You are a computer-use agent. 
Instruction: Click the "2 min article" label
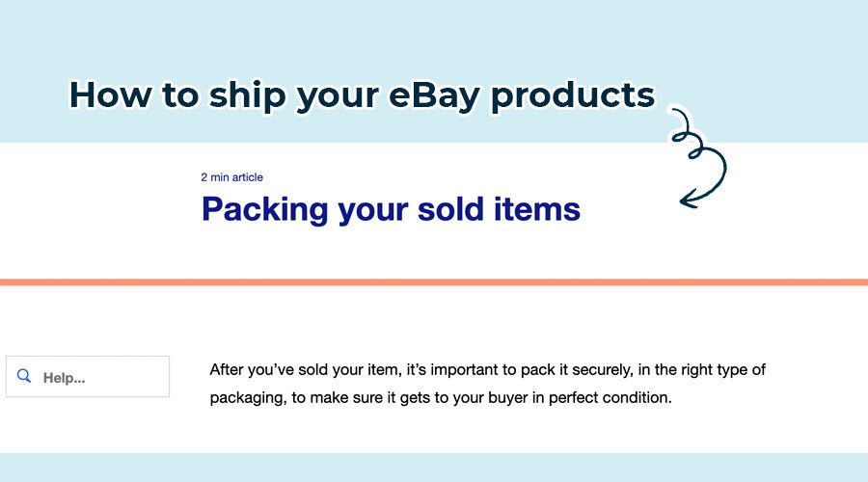click(x=231, y=177)
